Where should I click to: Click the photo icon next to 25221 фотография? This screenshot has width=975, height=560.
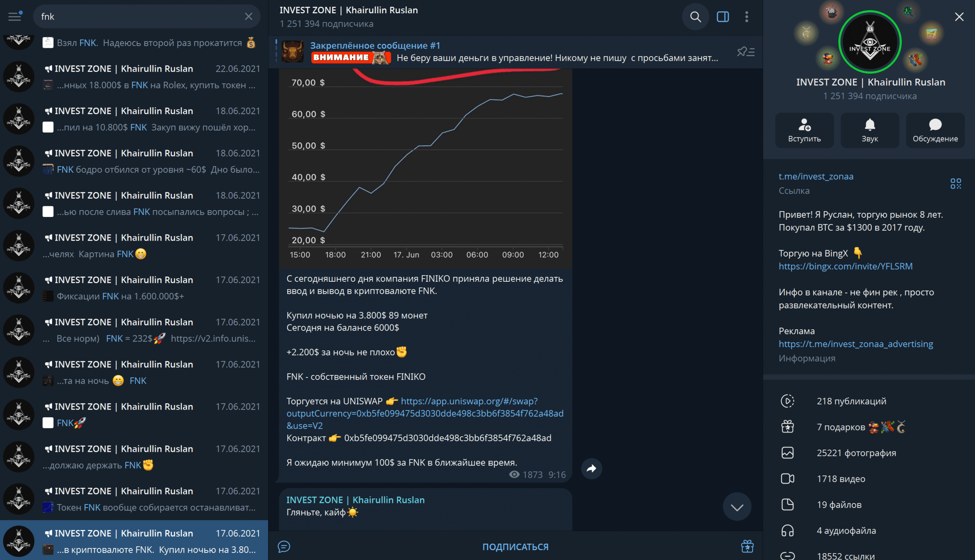pos(787,453)
